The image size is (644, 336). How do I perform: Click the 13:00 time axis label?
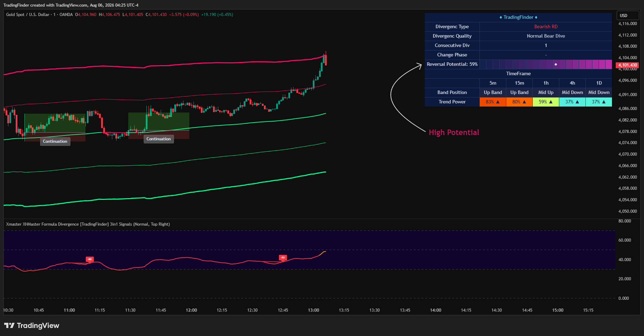click(313, 310)
